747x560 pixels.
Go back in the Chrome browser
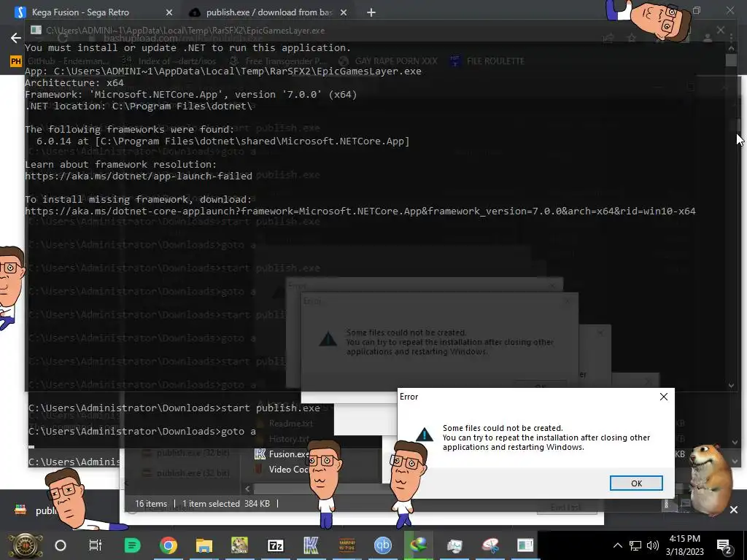pyautogui.click(x=16, y=38)
